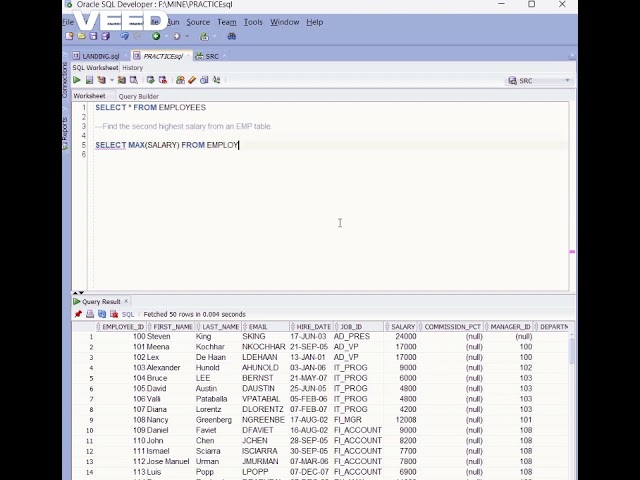Screen dimensions: 640x480
Task: Click the To Upper/Lower case icon
Action: click(x=216, y=80)
